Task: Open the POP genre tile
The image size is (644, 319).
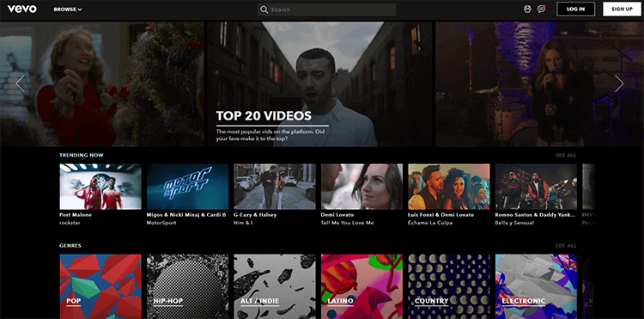Action: (100, 286)
